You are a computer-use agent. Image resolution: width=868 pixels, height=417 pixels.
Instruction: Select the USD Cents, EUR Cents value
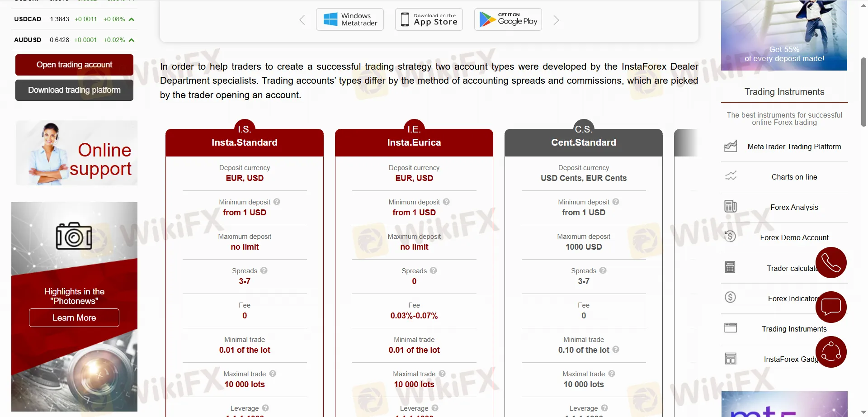tap(584, 178)
